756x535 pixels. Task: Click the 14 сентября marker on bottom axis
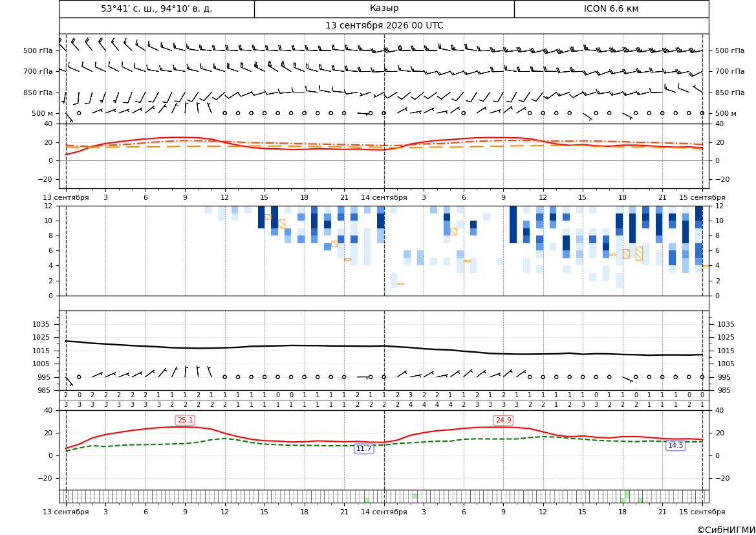coord(384,512)
